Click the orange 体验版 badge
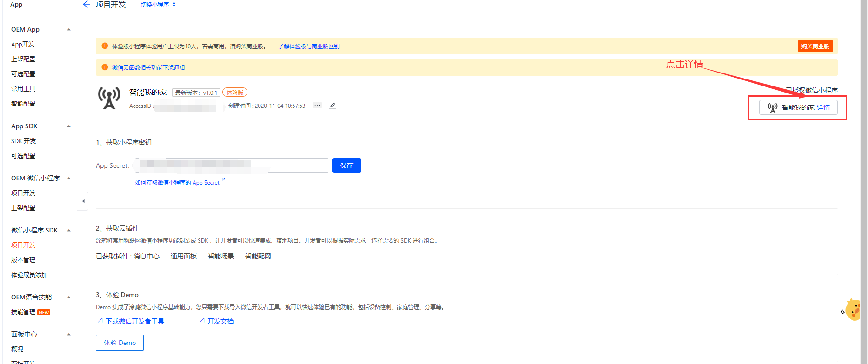The width and height of the screenshot is (868, 364). point(235,93)
